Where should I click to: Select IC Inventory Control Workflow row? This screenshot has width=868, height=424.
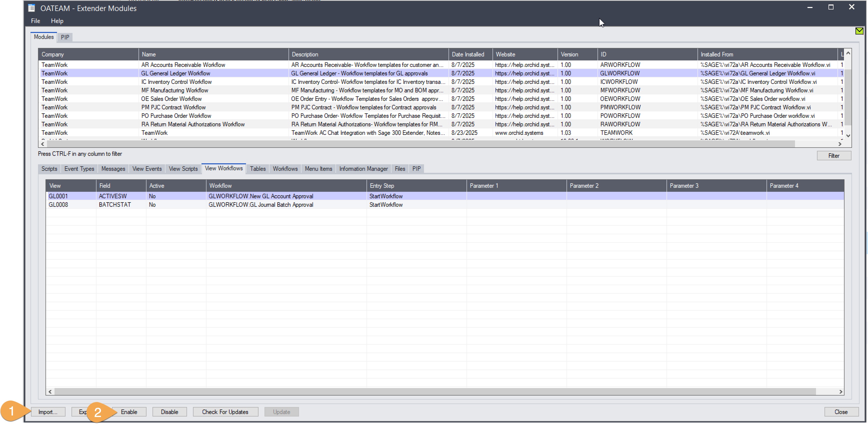pos(441,82)
